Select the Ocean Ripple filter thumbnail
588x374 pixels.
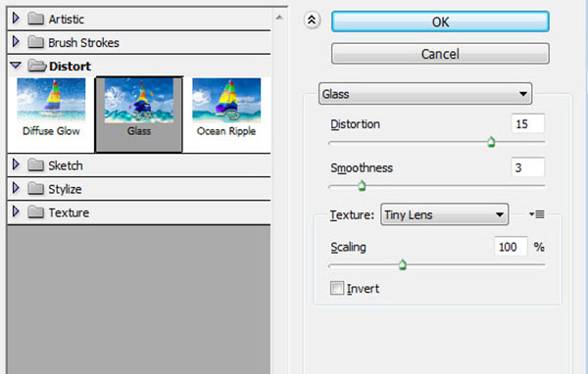click(226, 100)
